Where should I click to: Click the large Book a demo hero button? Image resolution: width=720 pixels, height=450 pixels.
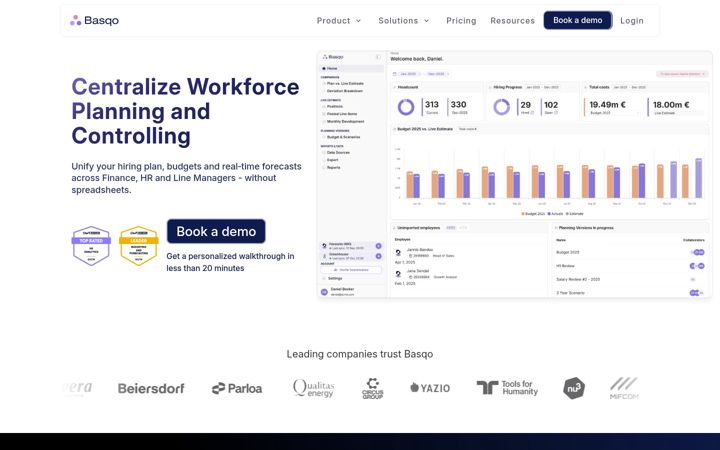(x=216, y=231)
